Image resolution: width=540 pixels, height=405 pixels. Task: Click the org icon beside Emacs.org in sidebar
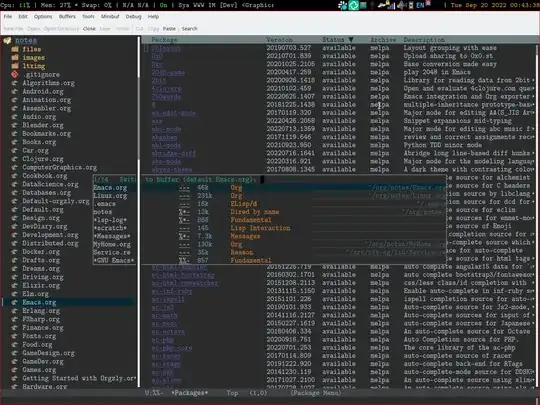(15, 302)
